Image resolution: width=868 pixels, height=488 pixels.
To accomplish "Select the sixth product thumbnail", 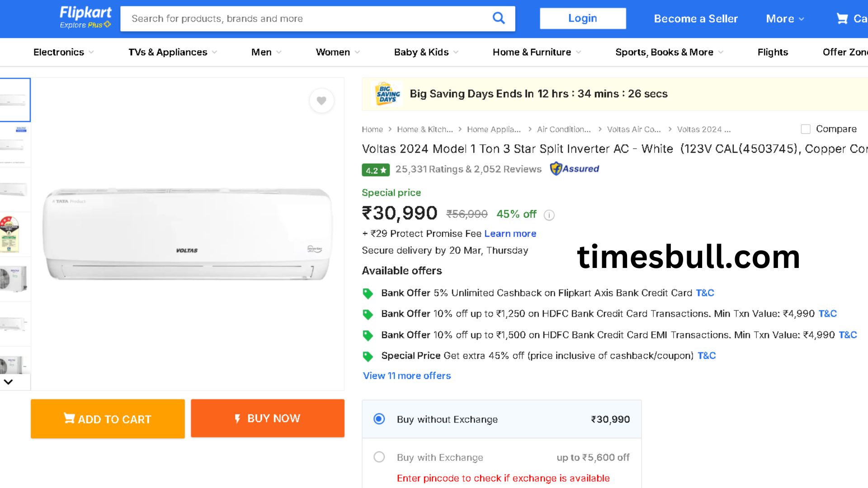I will pyautogui.click(x=15, y=324).
